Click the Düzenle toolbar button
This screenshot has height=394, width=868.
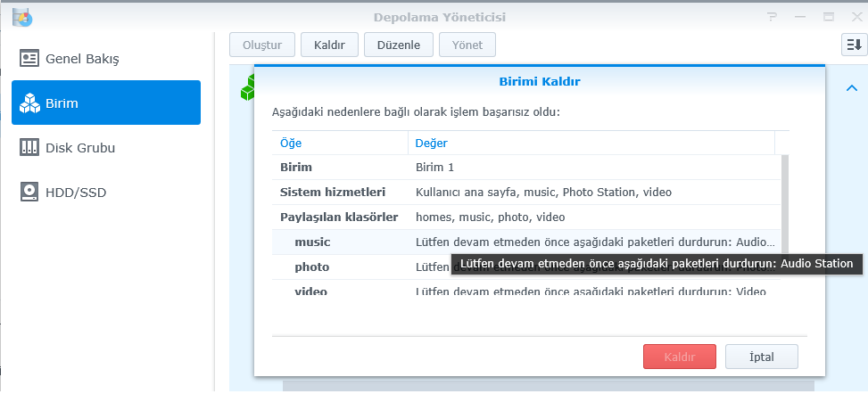tap(398, 45)
